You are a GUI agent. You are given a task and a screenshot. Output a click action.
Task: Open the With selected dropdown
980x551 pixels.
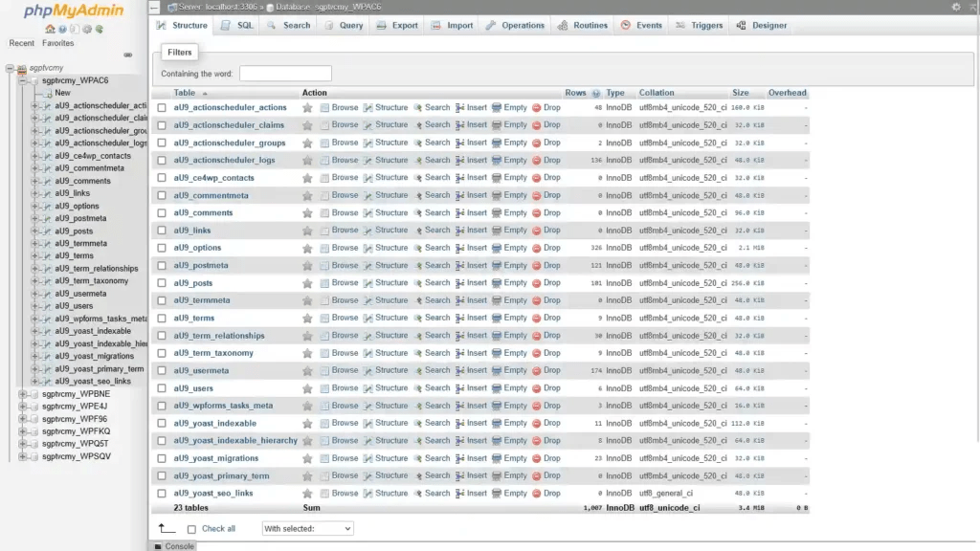click(307, 528)
